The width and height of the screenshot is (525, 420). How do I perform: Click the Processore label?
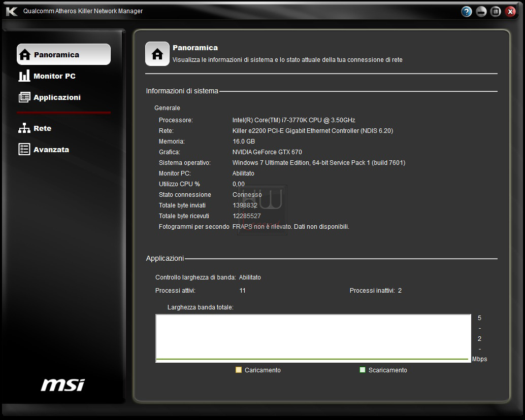click(176, 120)
